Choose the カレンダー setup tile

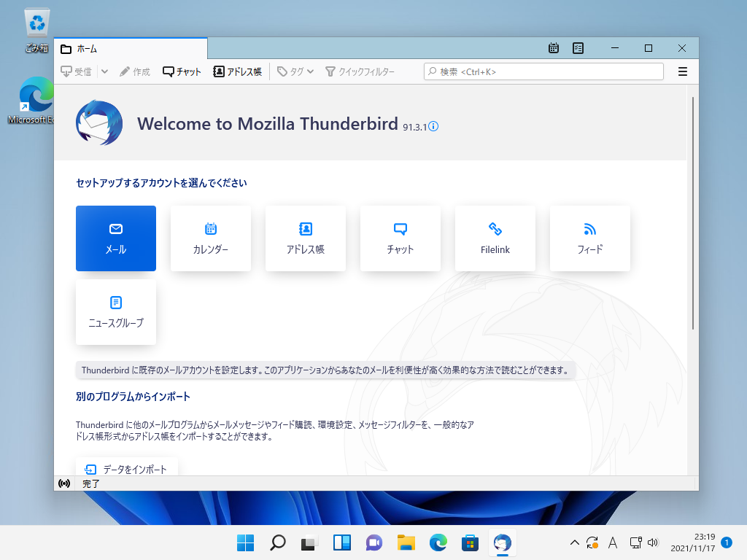click(211, 238)
